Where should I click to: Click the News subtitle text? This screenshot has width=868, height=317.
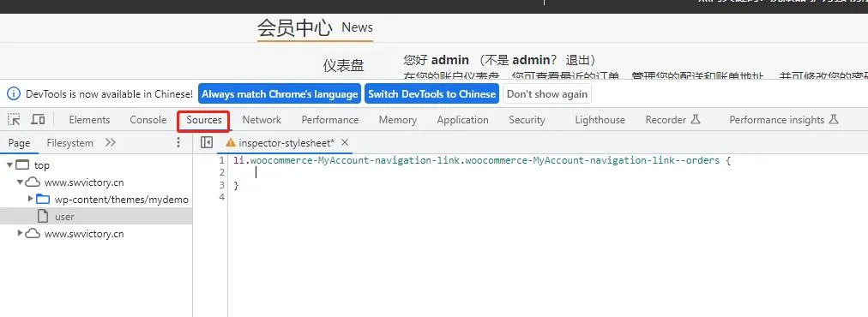coord(357,27)
